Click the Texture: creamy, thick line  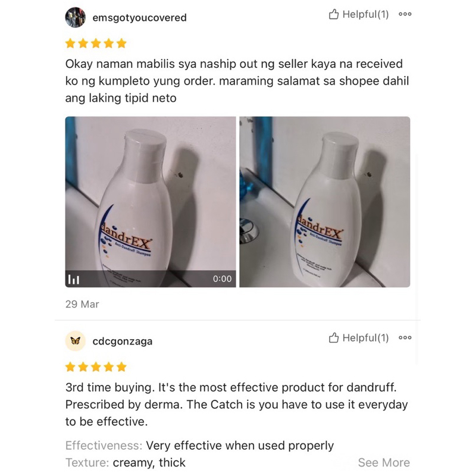click(126, 463)
